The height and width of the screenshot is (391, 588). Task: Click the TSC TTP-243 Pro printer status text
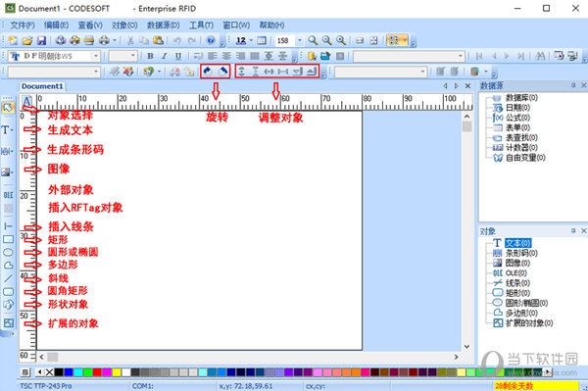point(46,386)
